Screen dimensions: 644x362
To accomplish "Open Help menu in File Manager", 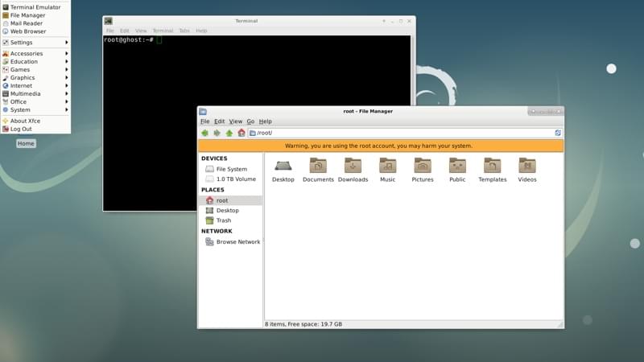I will (266, 121).
